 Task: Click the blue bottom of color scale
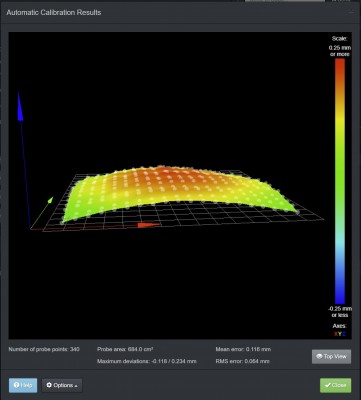(x=340, y=298)
